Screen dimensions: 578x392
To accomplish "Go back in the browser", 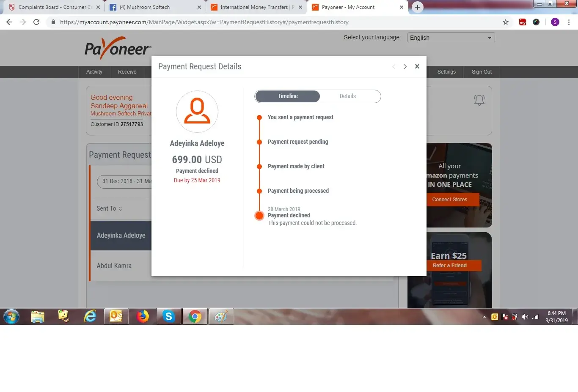I will pyautogui.click(x=9, y=22).
